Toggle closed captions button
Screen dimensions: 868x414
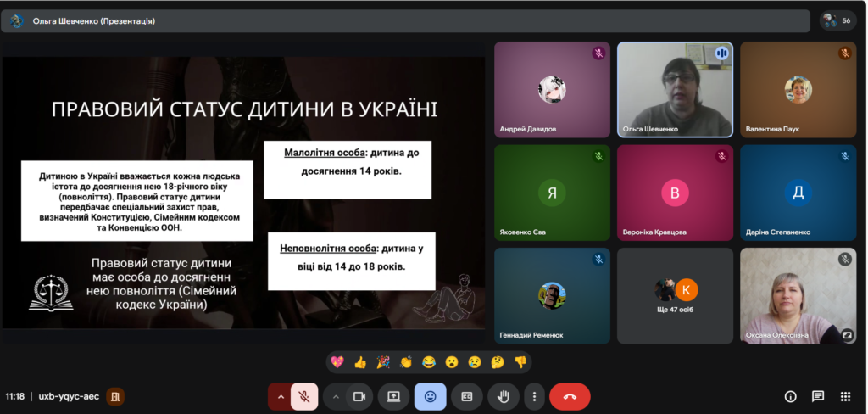466,396
